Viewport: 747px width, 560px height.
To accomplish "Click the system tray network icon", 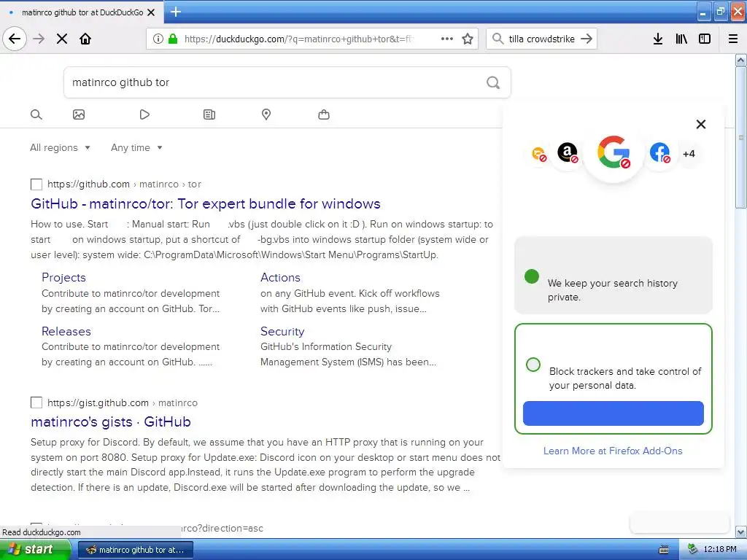I will pyautogui.click(x=692, y=550).
